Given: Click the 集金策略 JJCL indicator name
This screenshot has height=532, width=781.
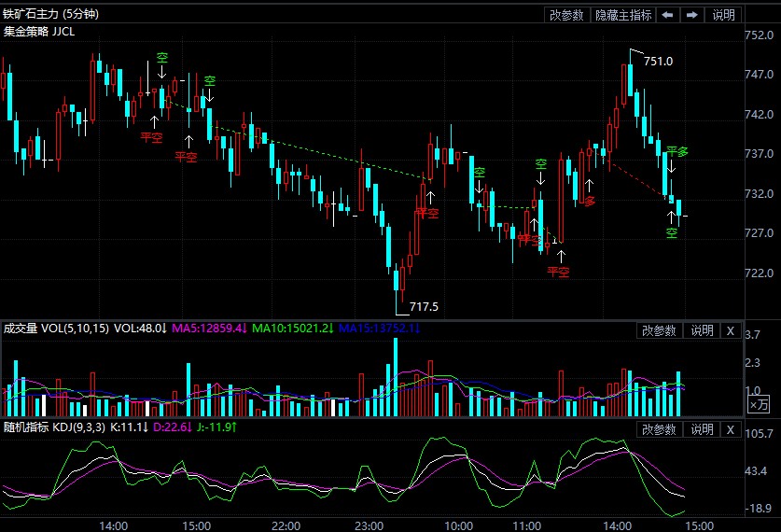Looking at the screenshot, I should (x=39, y=32).
